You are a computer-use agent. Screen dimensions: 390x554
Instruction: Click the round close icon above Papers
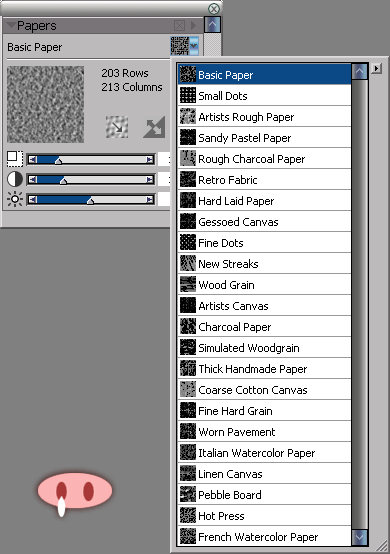coord(213,8)
